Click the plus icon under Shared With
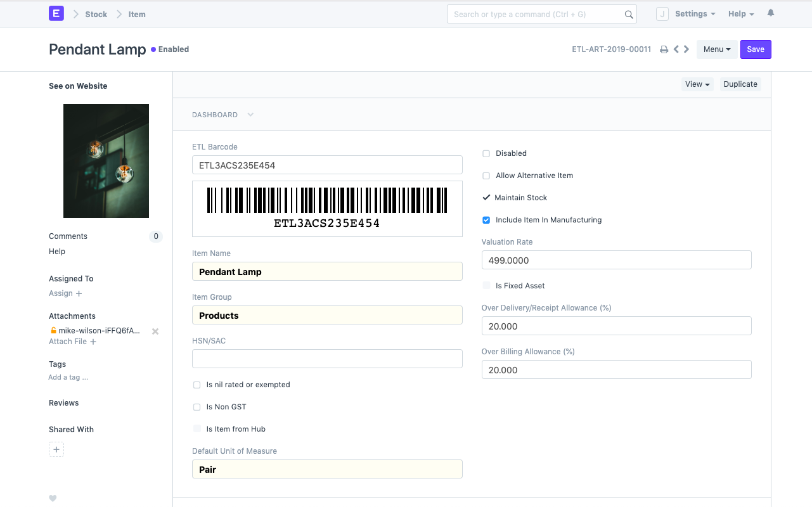This screenshot has width=812, height=507. click(x=56, y=450)
